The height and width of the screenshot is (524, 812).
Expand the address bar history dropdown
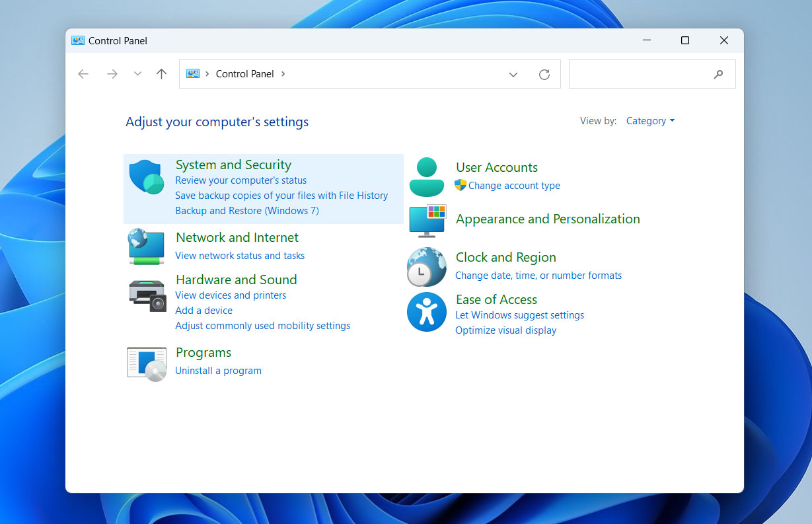(513, 75)
